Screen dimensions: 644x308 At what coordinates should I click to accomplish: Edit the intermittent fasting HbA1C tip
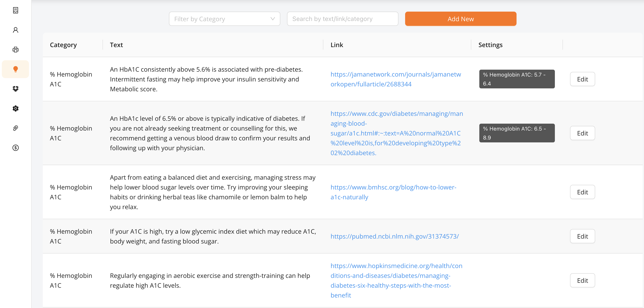pyautogui.click(x=582, y=79)
